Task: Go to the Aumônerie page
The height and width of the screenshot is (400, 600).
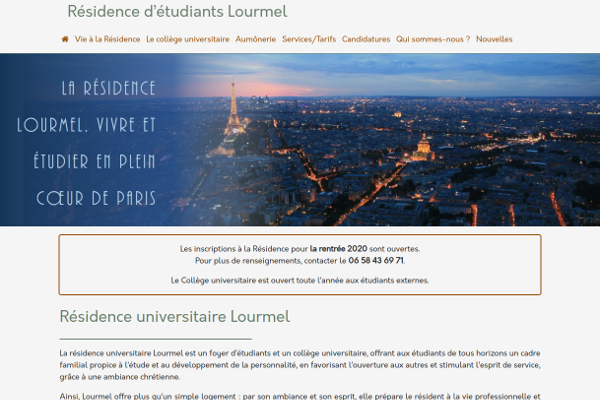Action: pyautogui.click(x=256, y=39)
